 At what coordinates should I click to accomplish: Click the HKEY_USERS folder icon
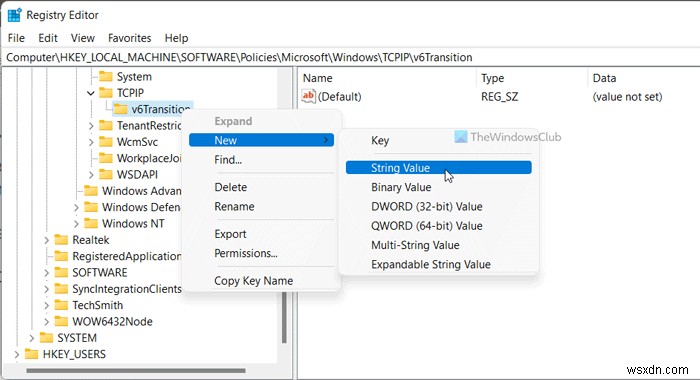pos(31,354)
